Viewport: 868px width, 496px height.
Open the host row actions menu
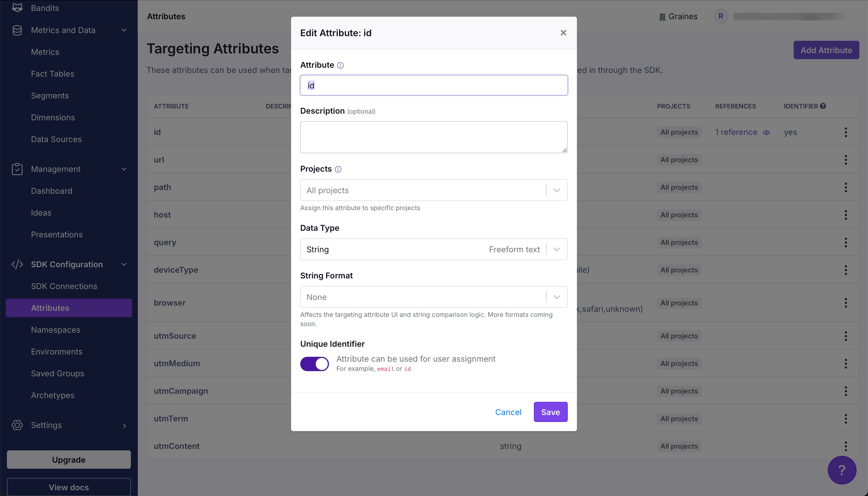coord(846,215)
